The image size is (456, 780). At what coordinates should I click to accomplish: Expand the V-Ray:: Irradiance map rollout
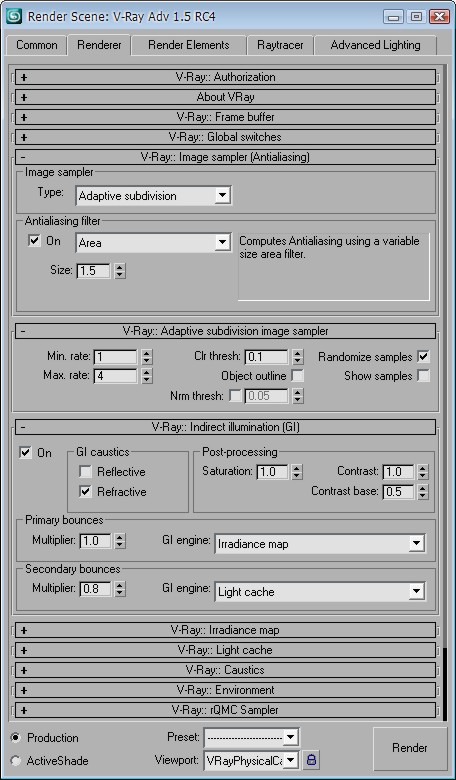point(225,630)
